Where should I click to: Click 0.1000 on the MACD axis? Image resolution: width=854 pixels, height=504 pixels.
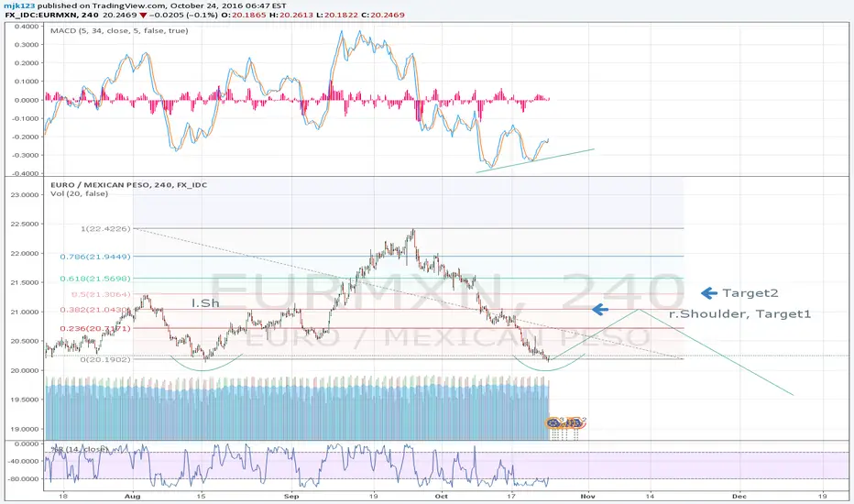pos(27,82)
